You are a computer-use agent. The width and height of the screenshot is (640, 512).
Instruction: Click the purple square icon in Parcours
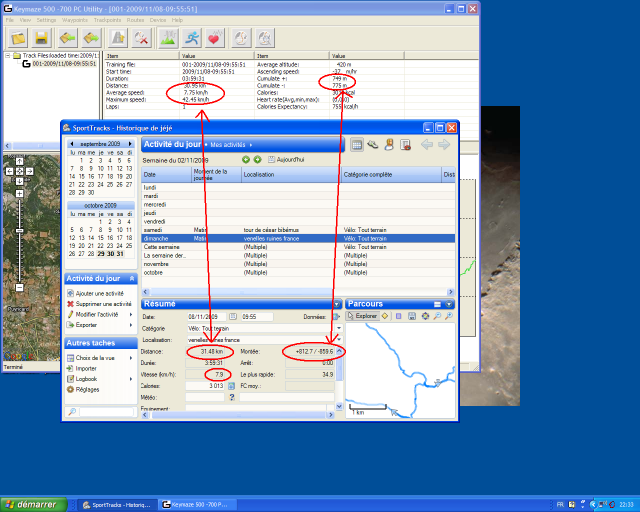[x=399, y=316]
